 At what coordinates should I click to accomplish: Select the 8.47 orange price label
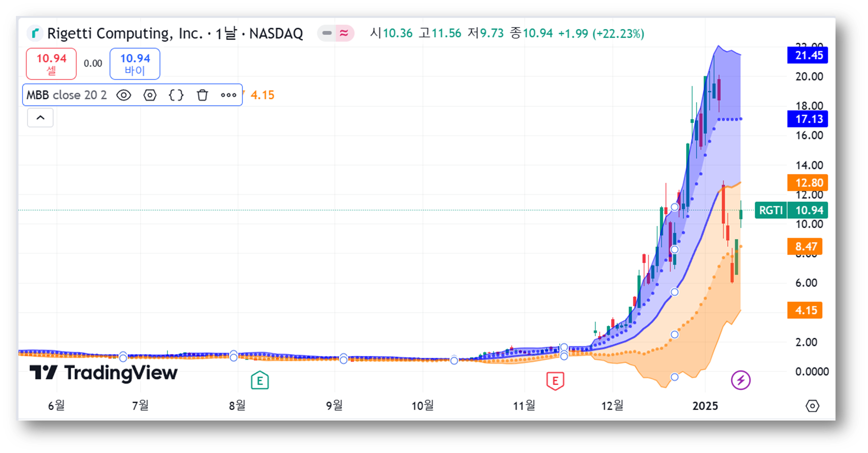(805, 246)
